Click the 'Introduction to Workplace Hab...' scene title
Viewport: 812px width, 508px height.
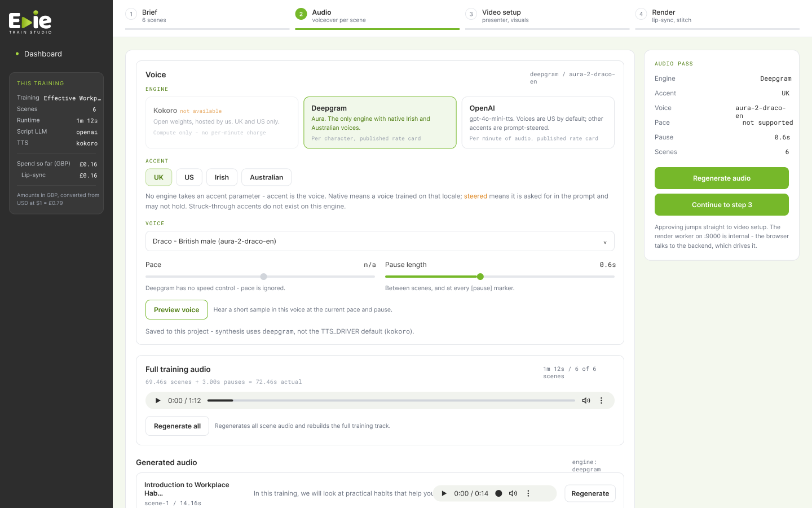tap(187, 489)
